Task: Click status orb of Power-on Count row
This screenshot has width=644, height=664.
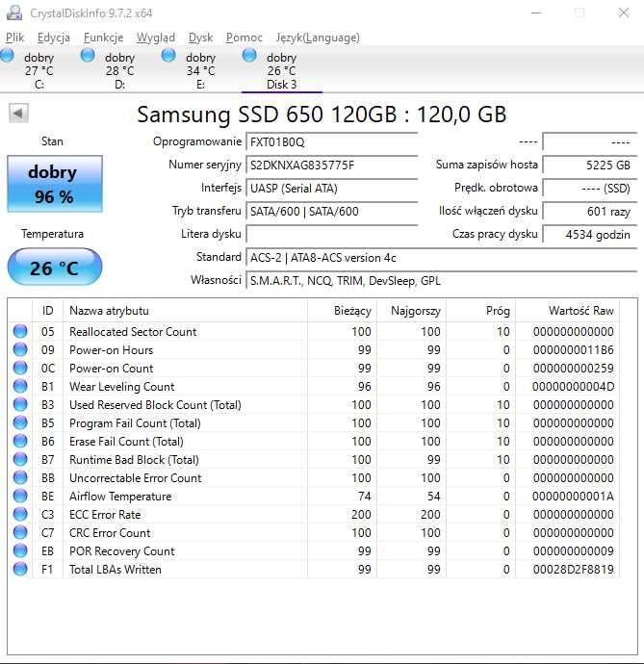Action: tap(20, 368)
